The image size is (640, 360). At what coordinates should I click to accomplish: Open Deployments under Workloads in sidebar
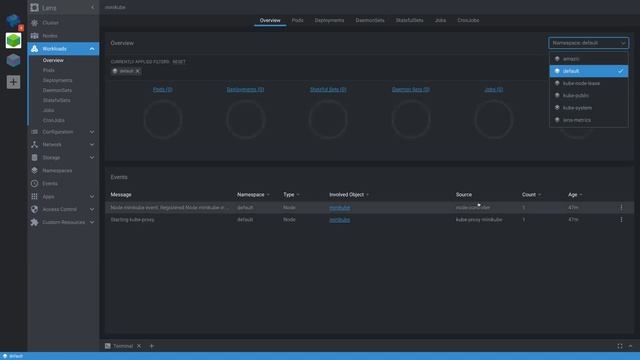pos(58,80)
